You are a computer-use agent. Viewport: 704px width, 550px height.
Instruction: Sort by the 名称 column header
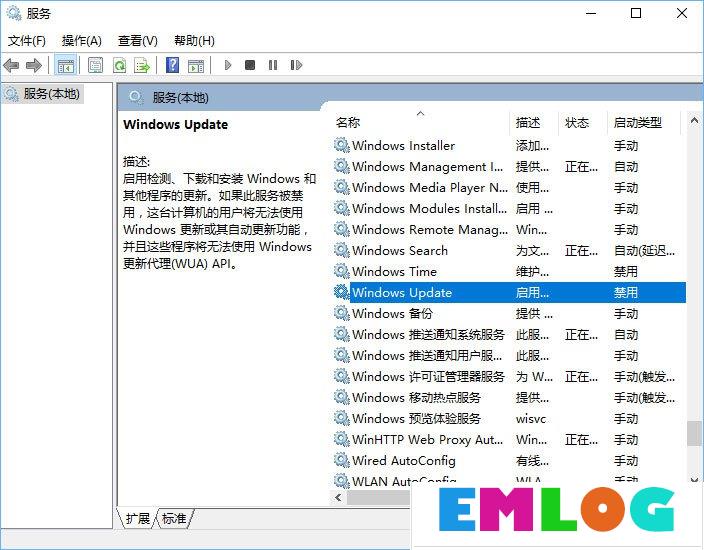pos(420,122)
